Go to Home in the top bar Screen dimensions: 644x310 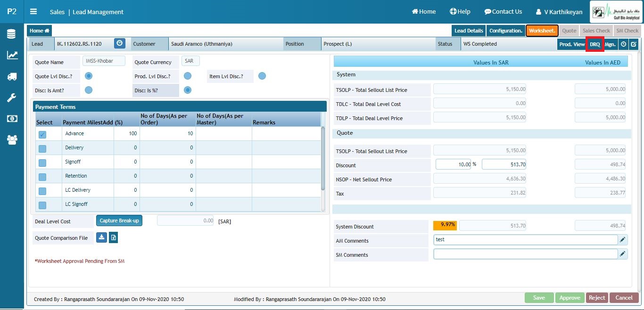point(424,11)
